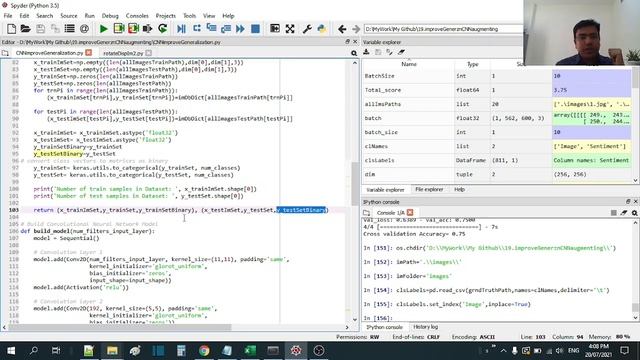This screenshot has height=360, width=640.
Task: Switch to History log tab
Action: click(x=425, y=327)
